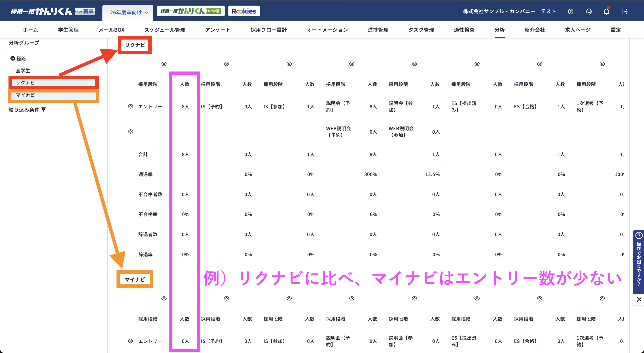
Task: Toggle the eye icon beside WEB説明会 row
Action: coord(130,131)
